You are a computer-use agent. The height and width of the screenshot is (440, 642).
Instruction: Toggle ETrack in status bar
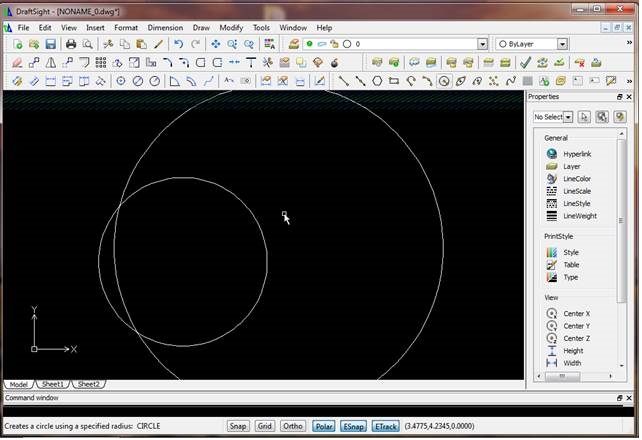coord(386,426)
